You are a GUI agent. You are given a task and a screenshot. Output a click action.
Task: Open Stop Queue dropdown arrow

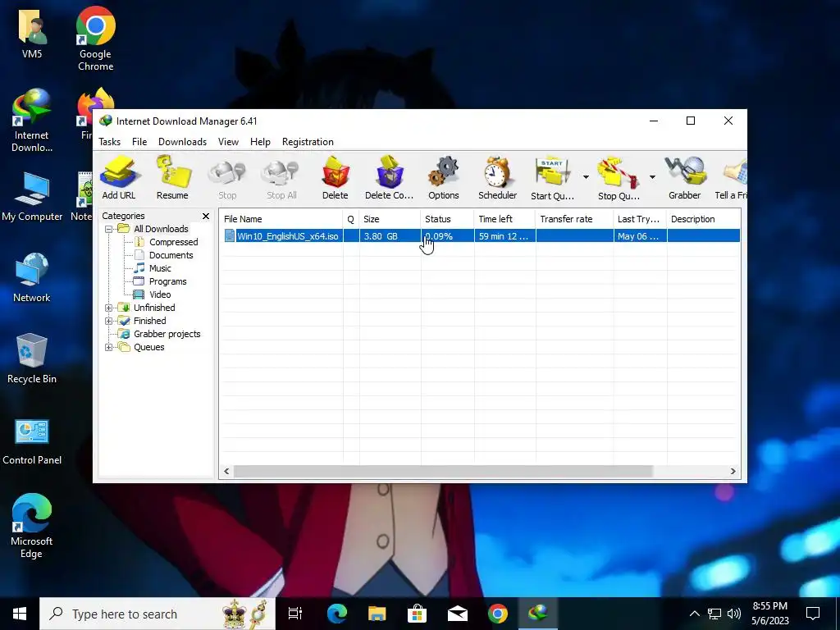[x=652, y=177]
